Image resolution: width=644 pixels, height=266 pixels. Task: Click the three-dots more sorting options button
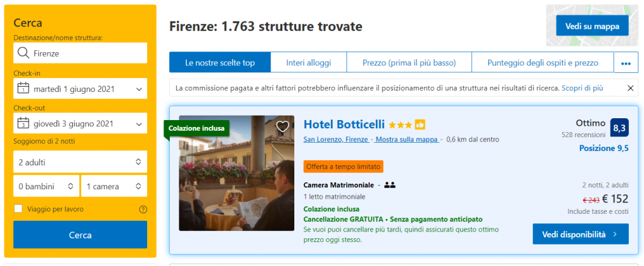[x=626, y=63]
